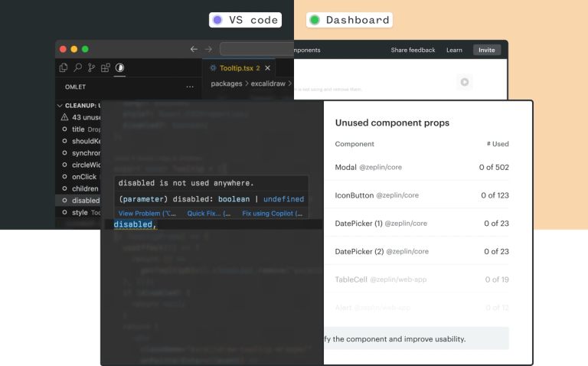588x366 pixels.
Task: Click the editor back navigation arrow
Action: (x=194, y=49)
